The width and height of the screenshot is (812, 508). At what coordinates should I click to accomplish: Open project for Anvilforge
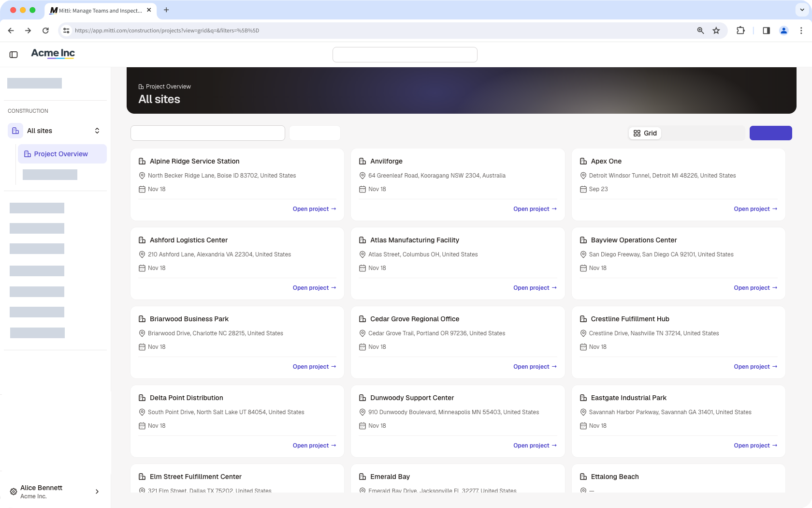(535, 209)
